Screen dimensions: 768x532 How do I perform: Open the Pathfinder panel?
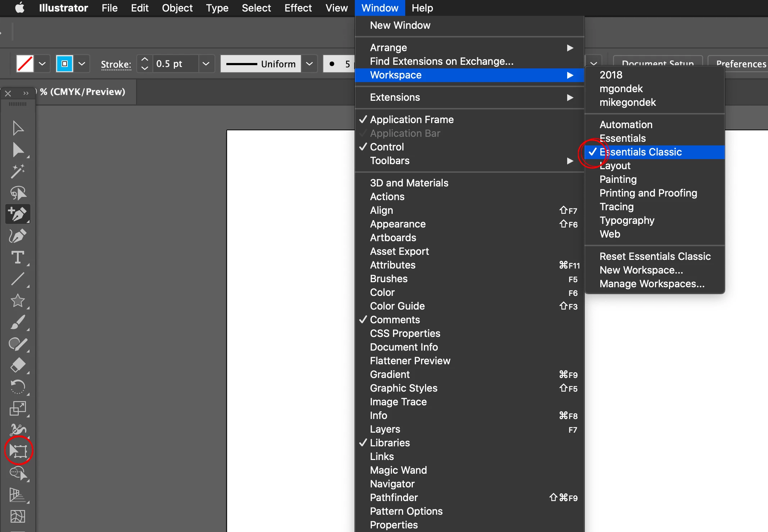(x=394, y=497)
